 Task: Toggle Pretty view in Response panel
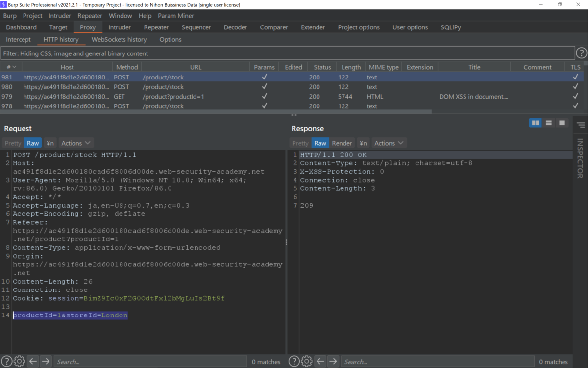pyautogui.click(x=300, y=143)
